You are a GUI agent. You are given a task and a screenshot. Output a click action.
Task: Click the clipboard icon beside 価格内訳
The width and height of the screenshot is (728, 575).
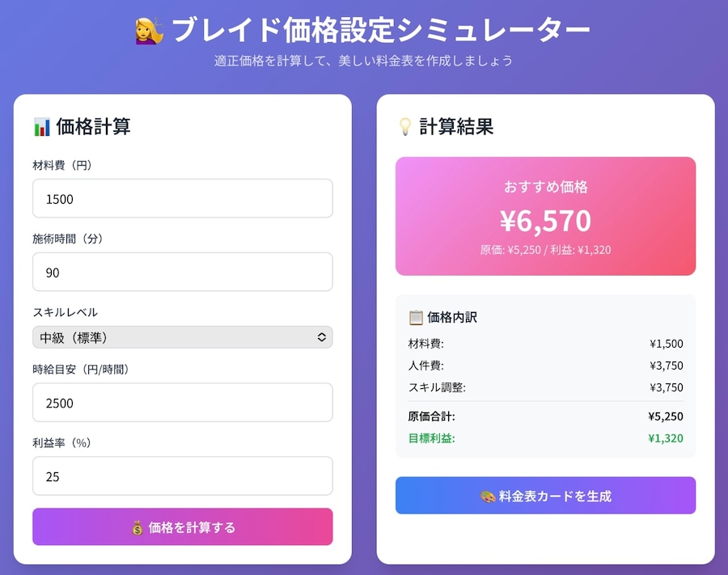click(x=416, y=318)
